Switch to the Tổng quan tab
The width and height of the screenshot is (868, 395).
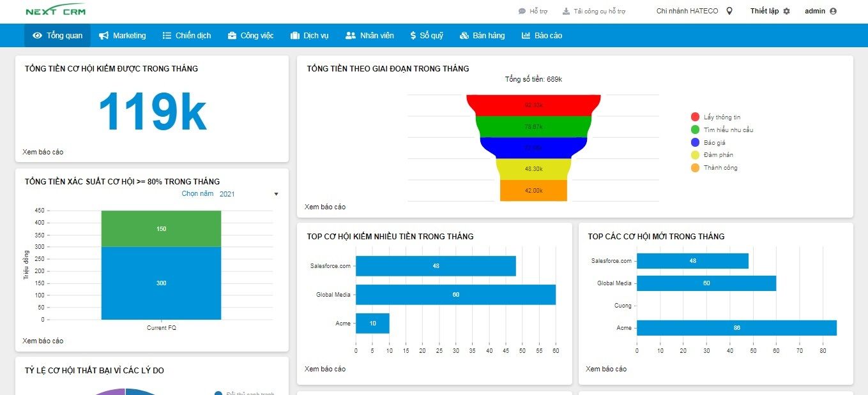point(57,36)
